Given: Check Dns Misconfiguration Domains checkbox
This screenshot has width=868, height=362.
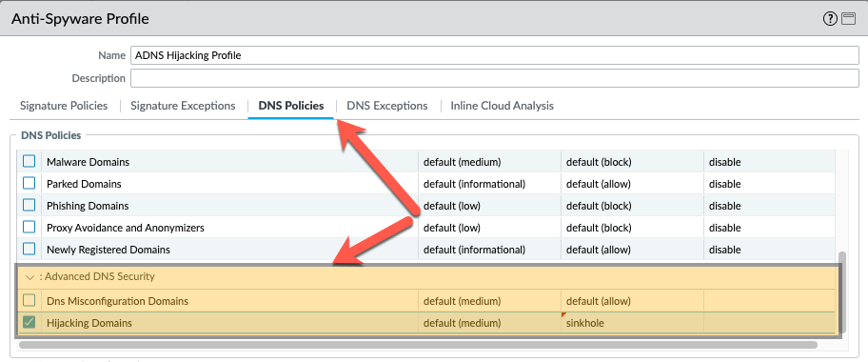Looking at the screenshot, I should [x=29, y=301].
